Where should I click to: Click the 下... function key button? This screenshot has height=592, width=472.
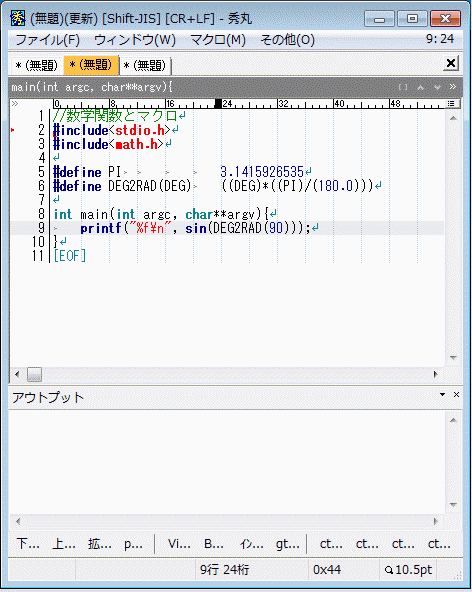[x=28, y=544]
